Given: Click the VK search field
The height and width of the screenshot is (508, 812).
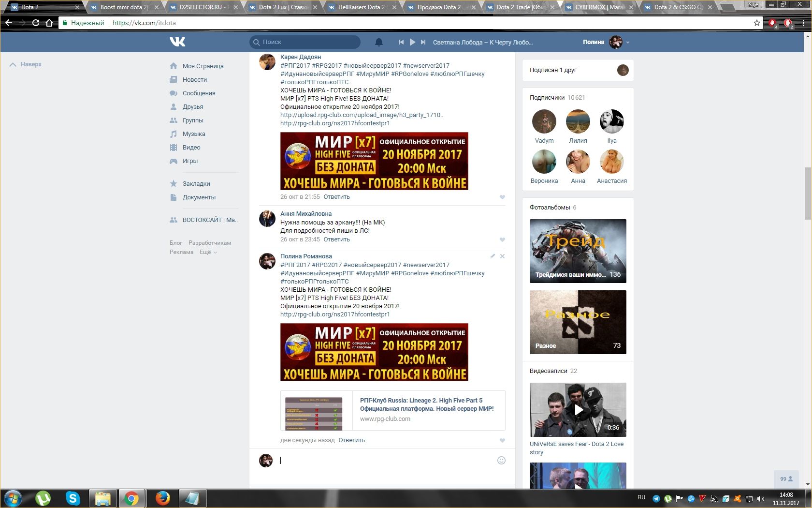Looking at the screenshot, I should 305,42.
